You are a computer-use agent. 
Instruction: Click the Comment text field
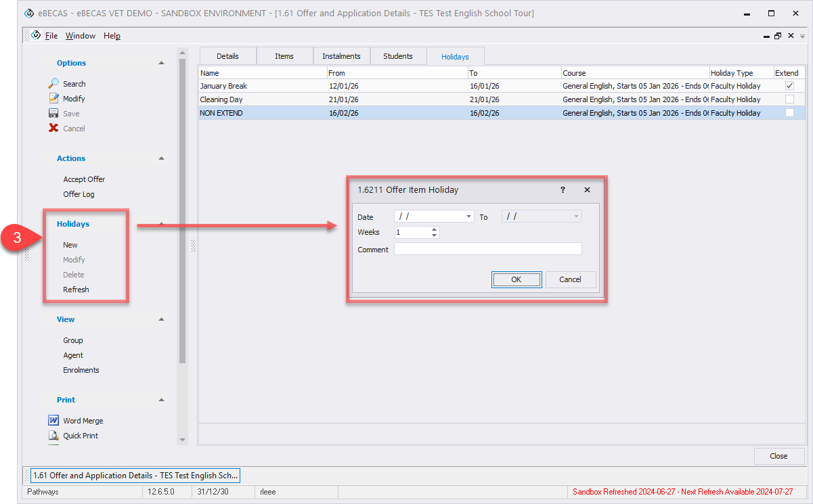click(487, 249)
